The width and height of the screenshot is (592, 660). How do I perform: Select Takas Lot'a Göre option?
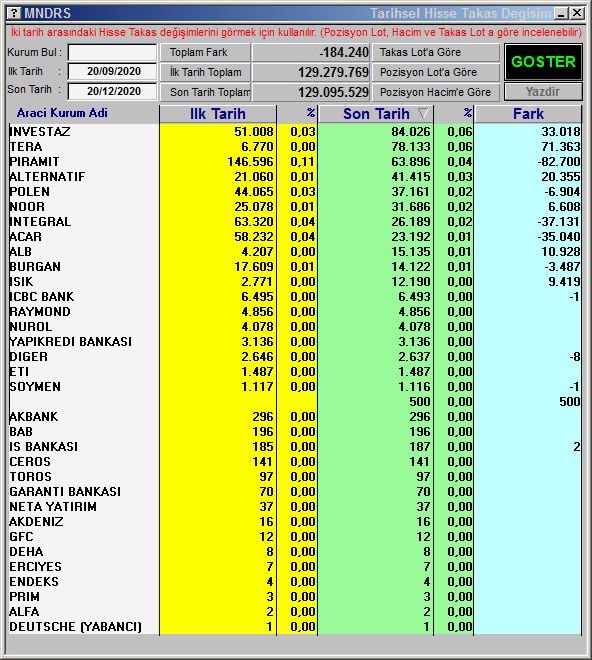tap(436, 53)
